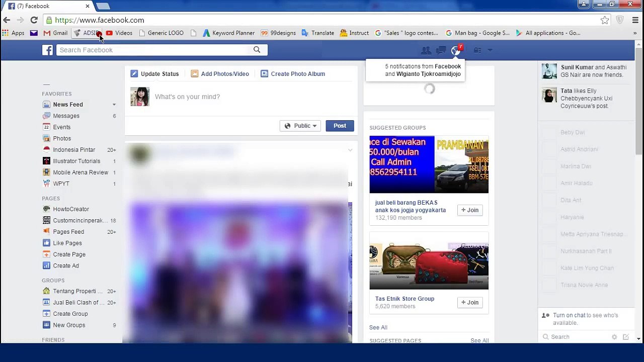Join the jual beli barang BEKAS group

[470, 210]
